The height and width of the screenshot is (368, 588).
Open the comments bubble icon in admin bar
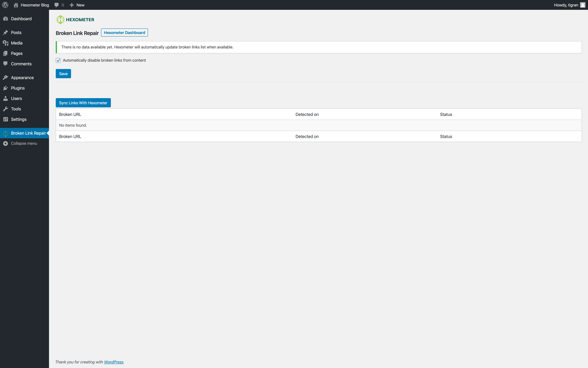click(57, 5)
